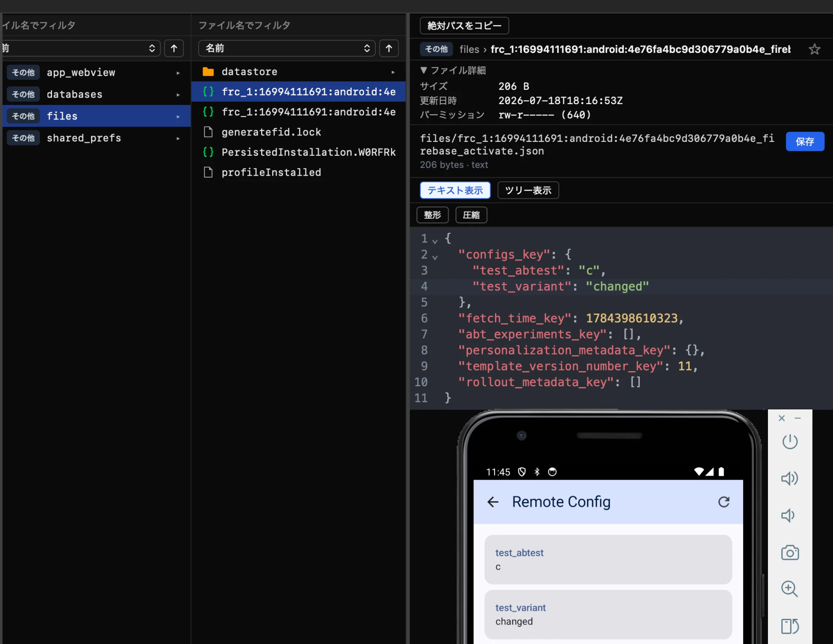Screen dimensions: 833x644
Task: Click the braces icon of the unselected frc_1 file
Action: pos(208,111)
